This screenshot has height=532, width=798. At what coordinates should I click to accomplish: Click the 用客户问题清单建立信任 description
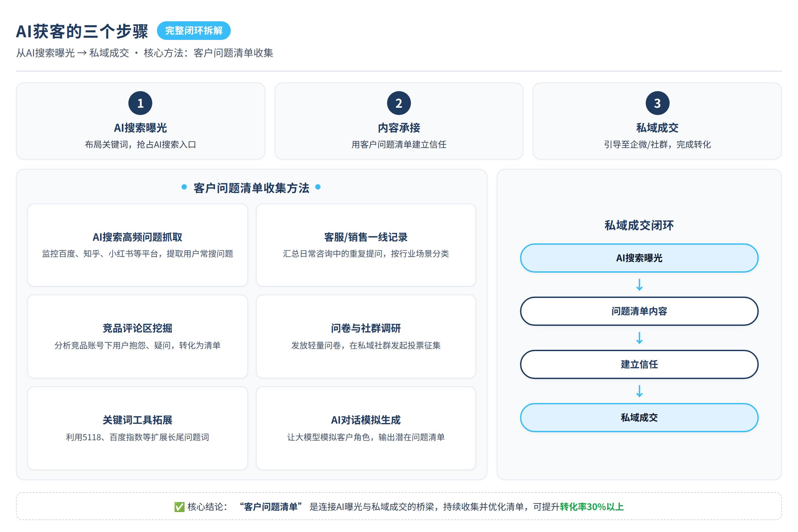399,145
